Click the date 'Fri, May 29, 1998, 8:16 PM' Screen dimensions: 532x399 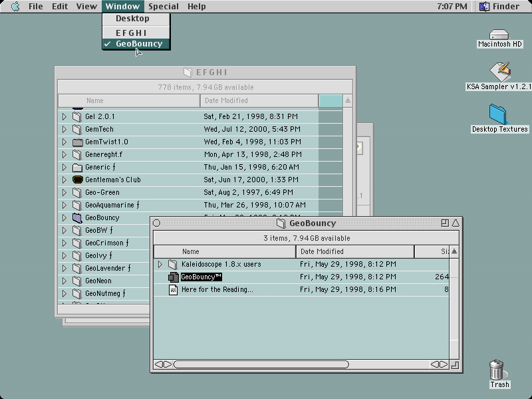tap(348, 290)
